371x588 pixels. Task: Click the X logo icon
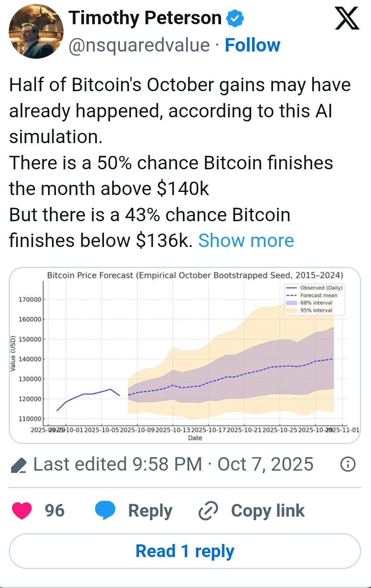(347, 19)
